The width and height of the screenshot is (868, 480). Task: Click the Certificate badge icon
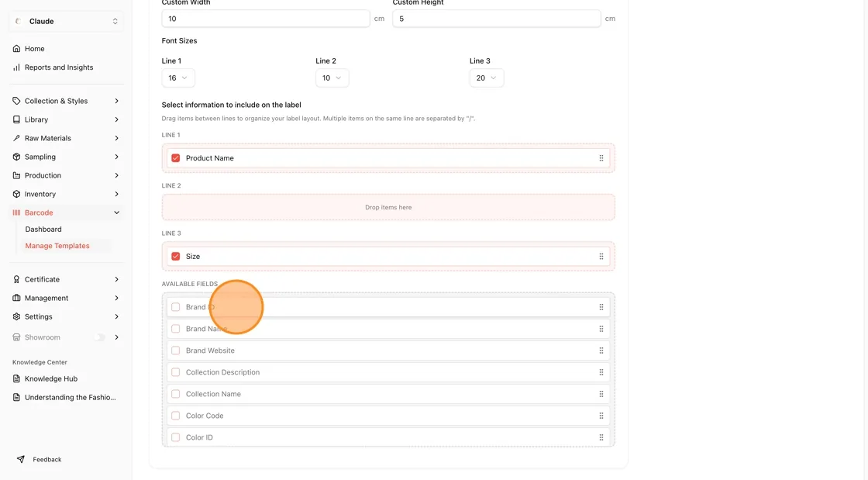[16, 280]
